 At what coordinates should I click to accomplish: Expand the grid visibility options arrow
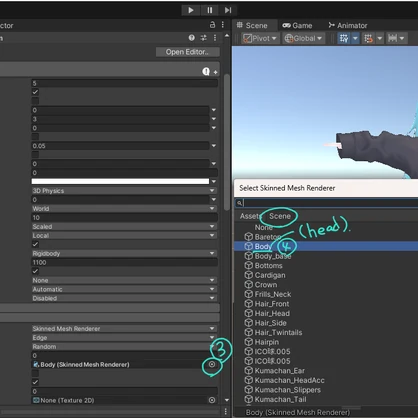click(x=355, y=39)
